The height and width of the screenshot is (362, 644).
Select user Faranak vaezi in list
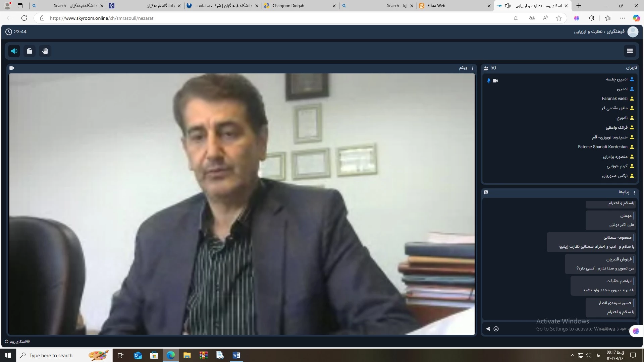click(x=614, y=99)
